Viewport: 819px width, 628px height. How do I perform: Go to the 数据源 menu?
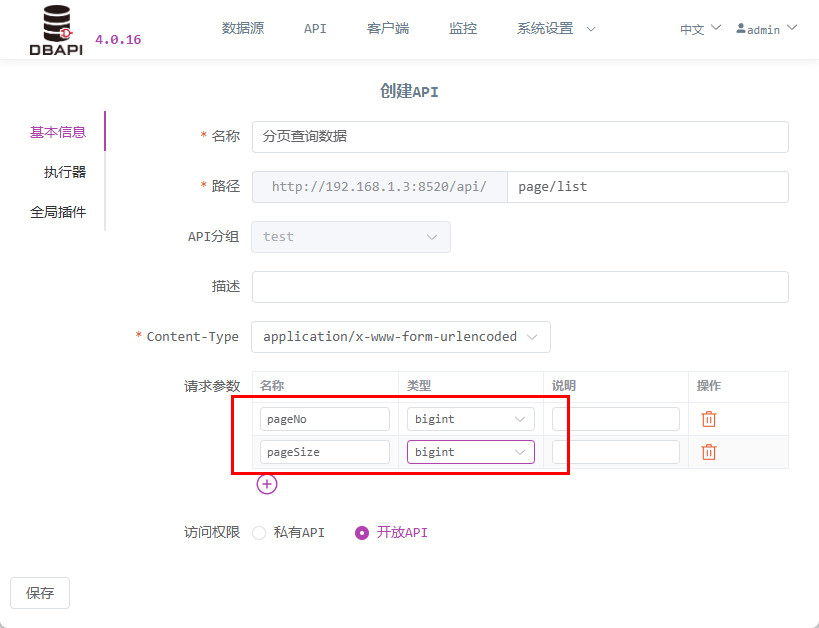point(243,29)
